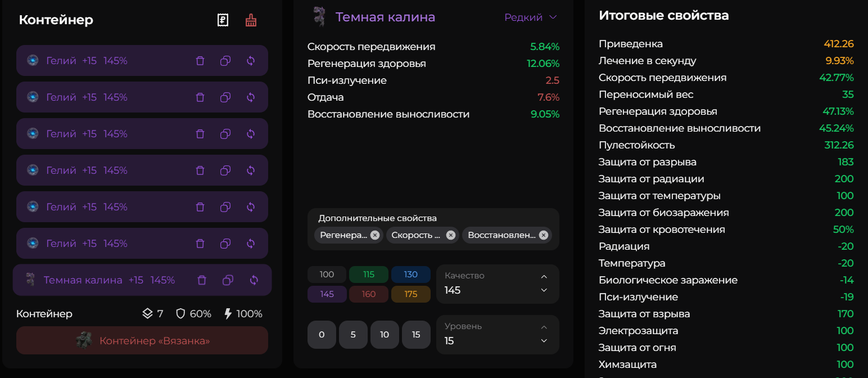Choose the orange 175 quality swatch
This screenshot has width=868, height=378.
pyautogui.click(x=411, y=294)
